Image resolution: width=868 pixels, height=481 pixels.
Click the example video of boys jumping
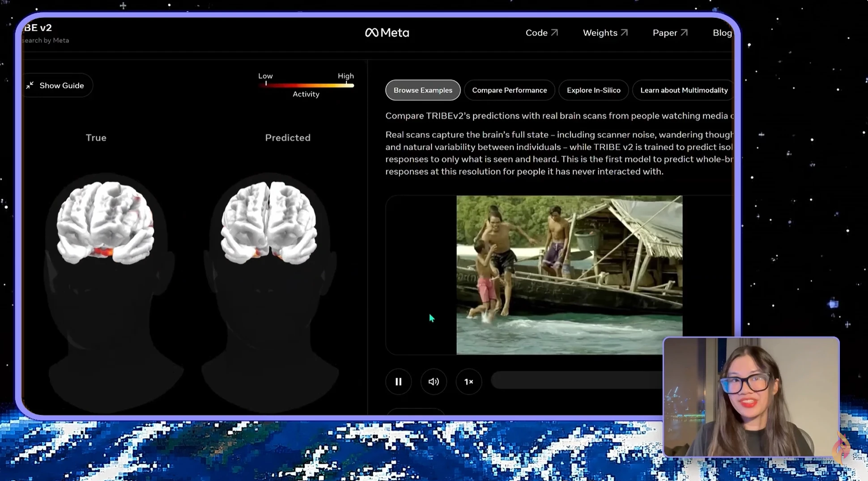point(569,275)
